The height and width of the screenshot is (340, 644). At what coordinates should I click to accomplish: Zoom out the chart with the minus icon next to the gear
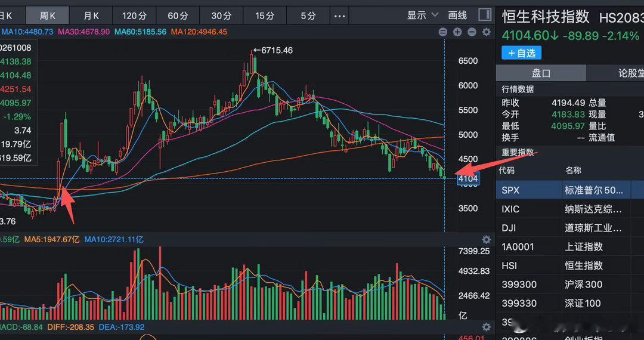click(472, 32)
